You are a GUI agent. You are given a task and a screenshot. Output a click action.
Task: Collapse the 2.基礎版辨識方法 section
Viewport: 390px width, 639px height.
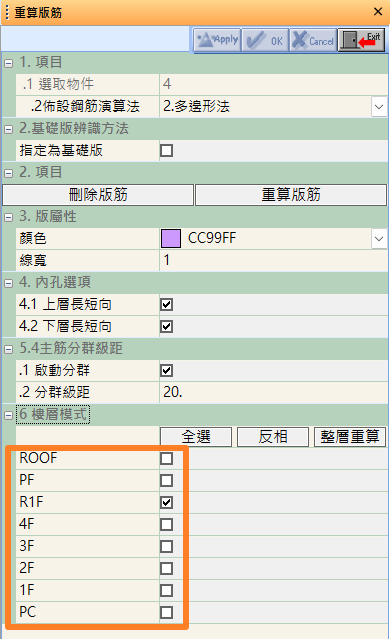pyautogui.click(x=9, y=129)
